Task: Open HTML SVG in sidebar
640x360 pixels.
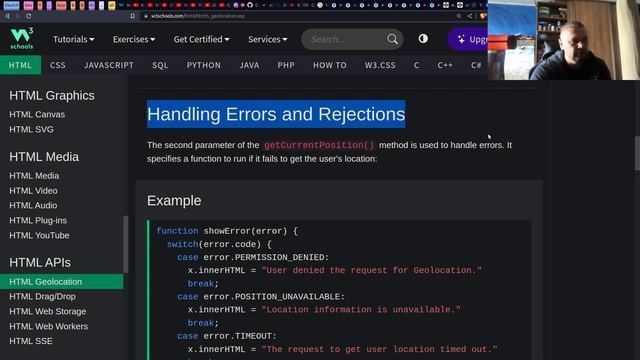Action: point(31,129)
